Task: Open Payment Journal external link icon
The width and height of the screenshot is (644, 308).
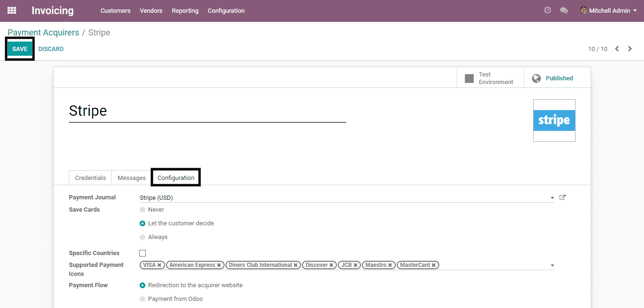Action: pyautogui.click(x=562, y=197)
